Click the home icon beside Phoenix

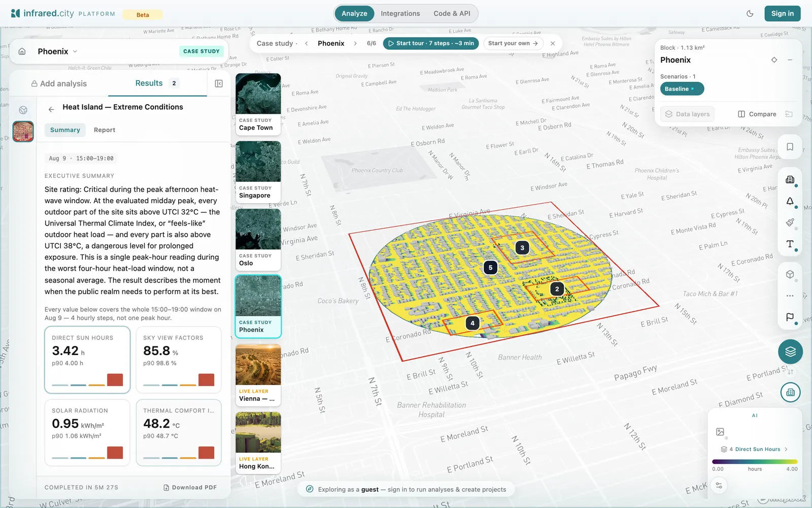[22, 51]
